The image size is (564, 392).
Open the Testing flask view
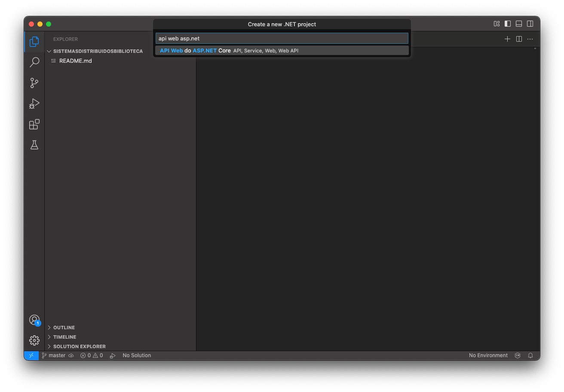pyautogui.click(x=34, y=145)
